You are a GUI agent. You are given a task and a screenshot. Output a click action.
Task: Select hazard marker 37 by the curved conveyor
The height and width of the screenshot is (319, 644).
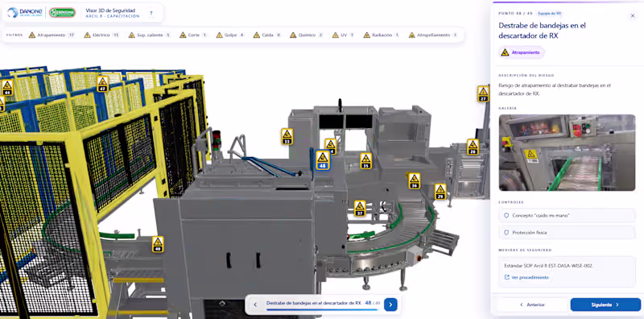(x=360, y=209)
